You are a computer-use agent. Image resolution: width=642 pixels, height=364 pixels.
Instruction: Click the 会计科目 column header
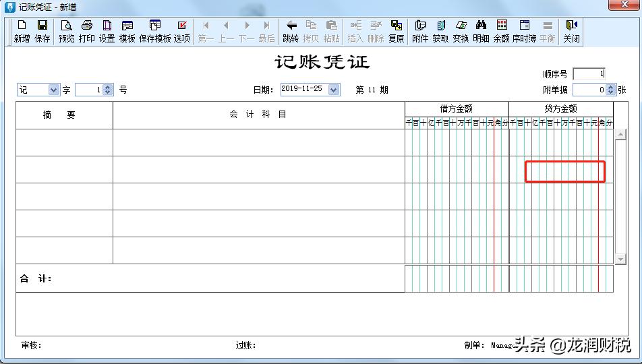tap(259, 115)
